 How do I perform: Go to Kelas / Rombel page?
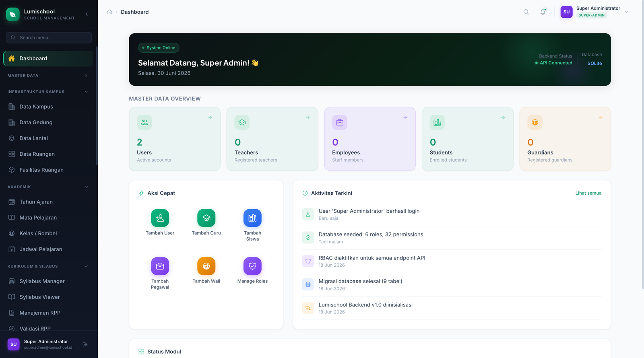pos(48,234)
